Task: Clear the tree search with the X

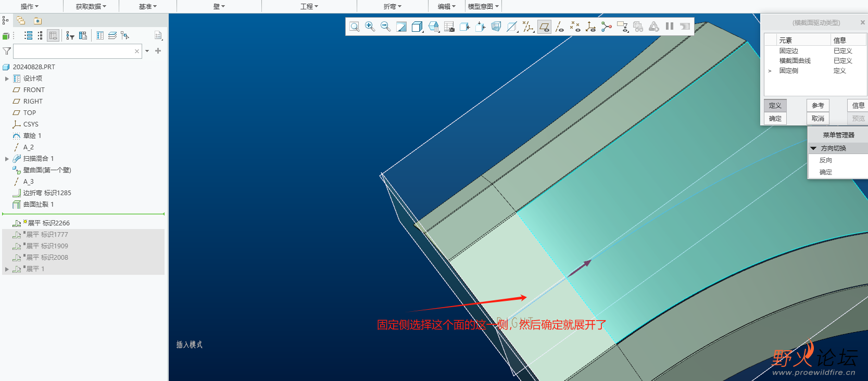Action: point(137,51)
